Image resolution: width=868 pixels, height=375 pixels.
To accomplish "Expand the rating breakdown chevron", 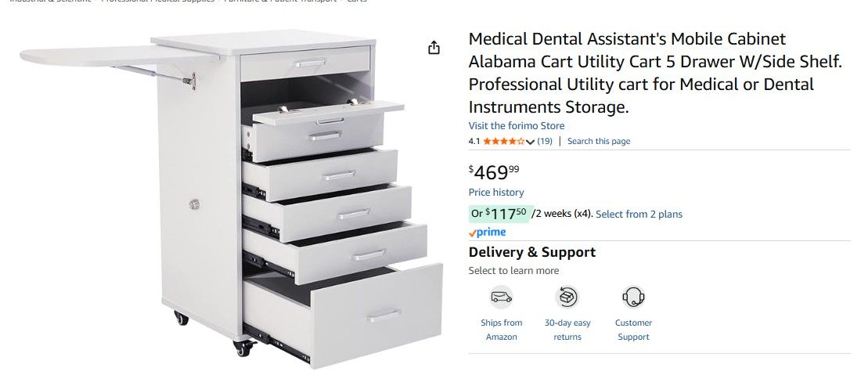I will [531, 142].
